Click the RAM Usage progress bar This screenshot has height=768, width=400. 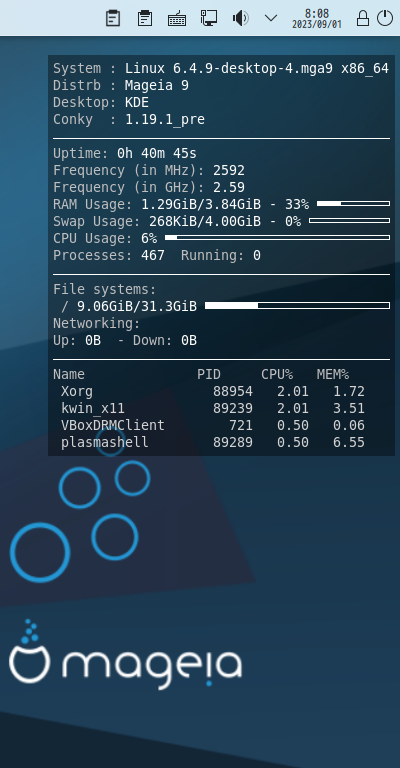(353, 203)
